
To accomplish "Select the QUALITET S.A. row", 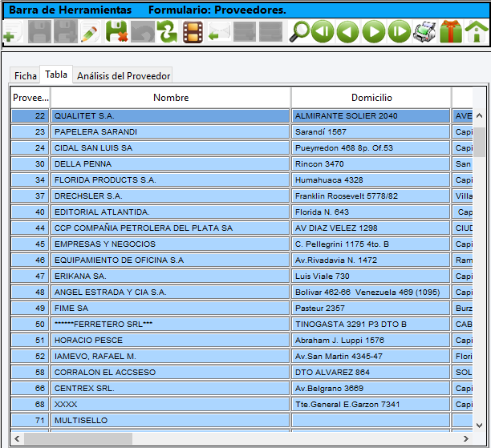I will click(x=241, y=115).
